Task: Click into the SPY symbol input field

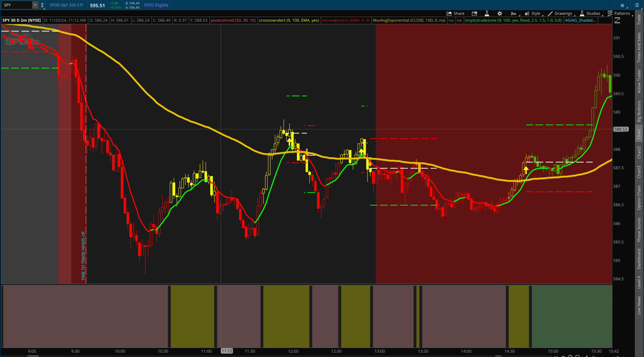Action: (x=17, y=5)
